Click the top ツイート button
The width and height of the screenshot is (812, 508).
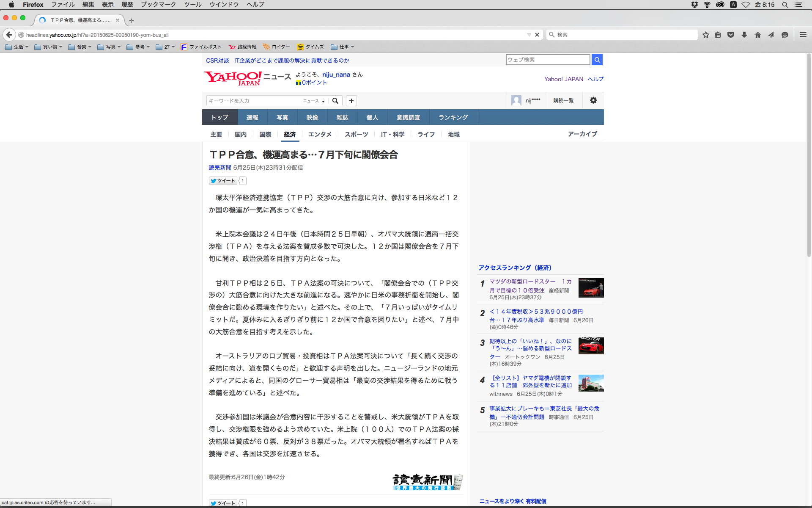(223, 181)
